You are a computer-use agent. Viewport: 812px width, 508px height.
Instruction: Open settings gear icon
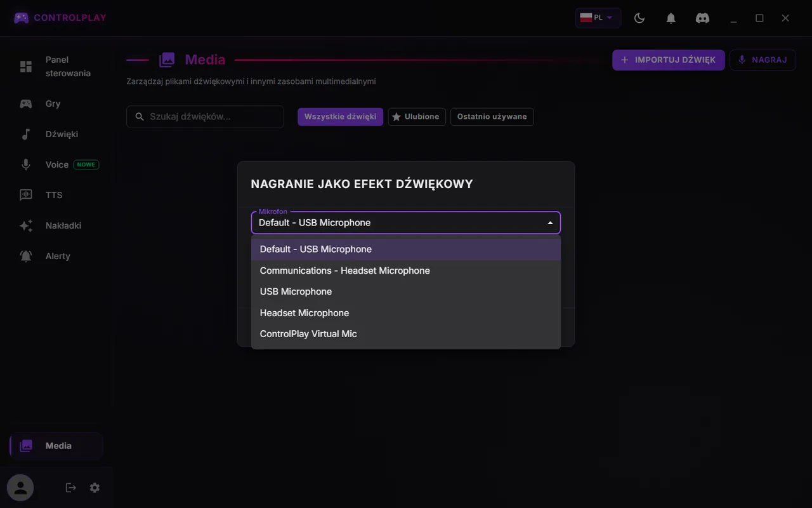pos(95,488)
